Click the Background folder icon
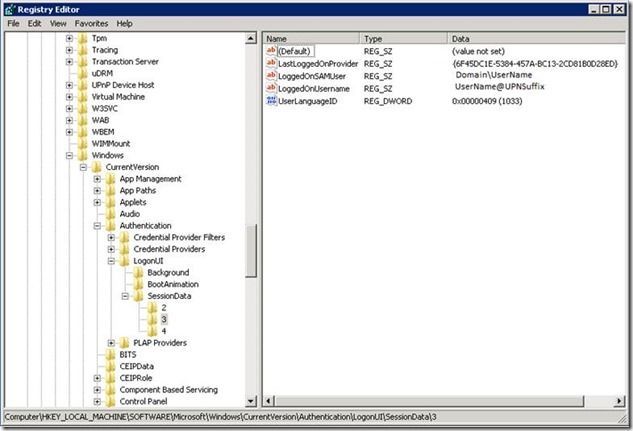This screenshot has height=431, width=633. pos(138,272)
